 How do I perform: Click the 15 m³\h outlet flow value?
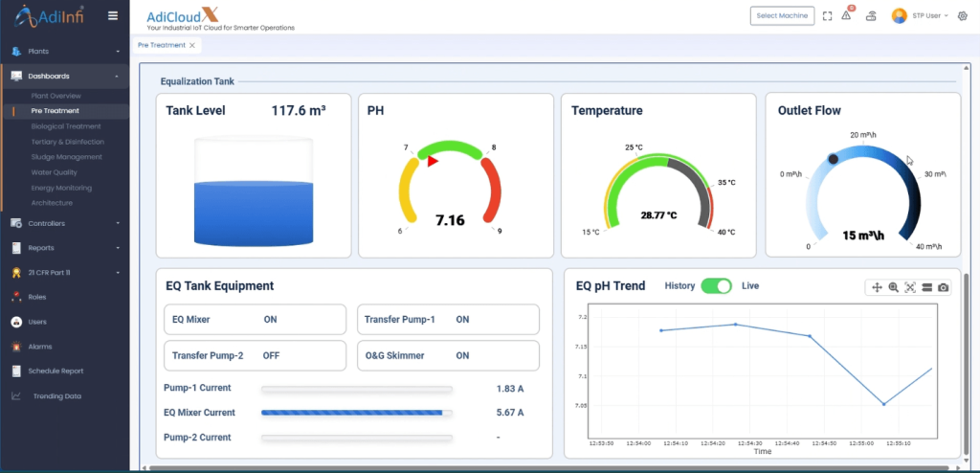[863, 236]
